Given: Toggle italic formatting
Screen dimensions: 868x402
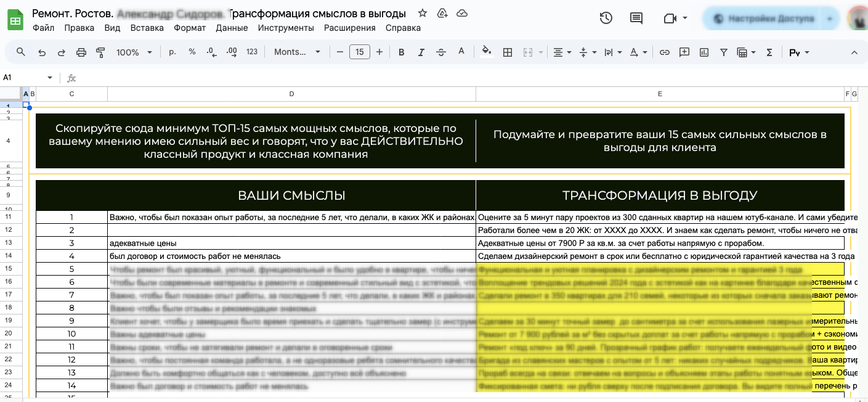Looking at the screenshot, I should tap(421, 52).
